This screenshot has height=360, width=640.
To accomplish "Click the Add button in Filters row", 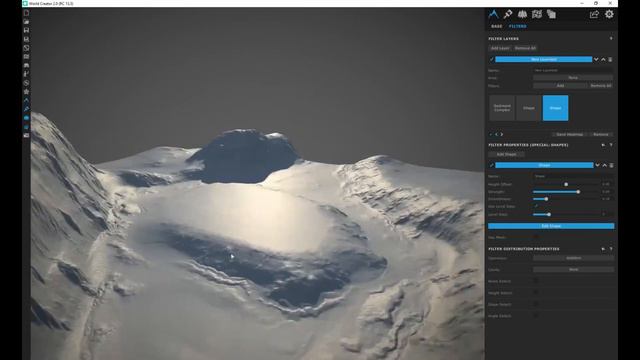I will [560, 86].
